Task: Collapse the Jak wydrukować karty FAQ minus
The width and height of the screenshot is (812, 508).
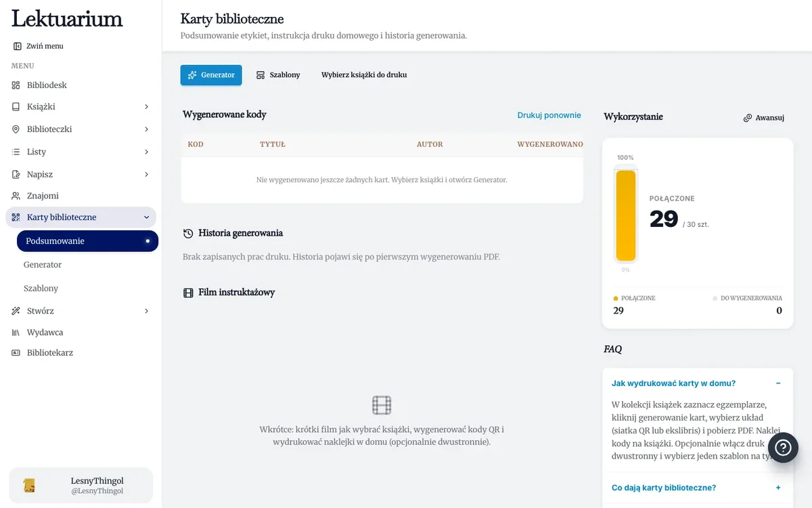Action: coord(778,383)
